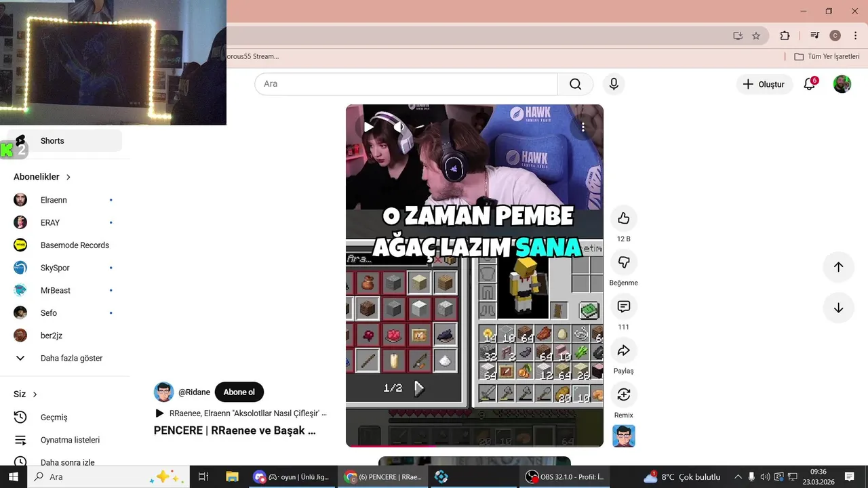Show hidden system tray icons
868x488 pixels.
coord(738,477)
